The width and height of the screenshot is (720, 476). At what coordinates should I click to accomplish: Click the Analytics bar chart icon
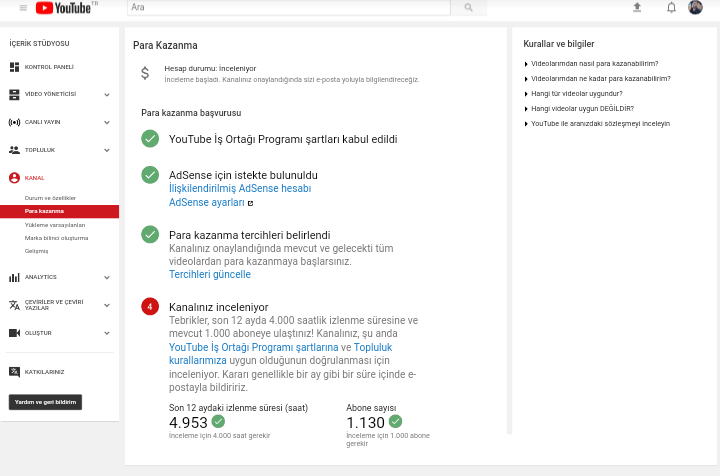(14, 277)
